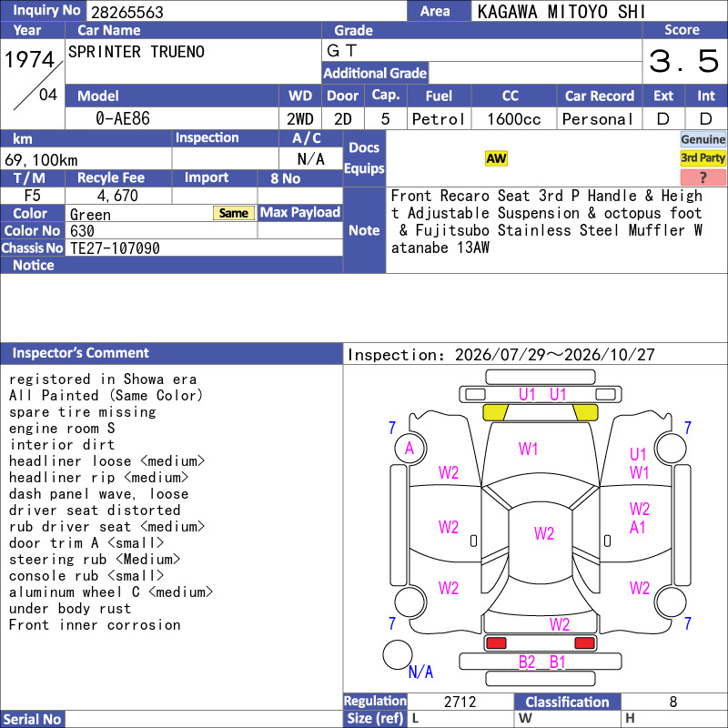Click the A mark on the front wheel
Screen dimensions: 728x728
tap(409, 449)
